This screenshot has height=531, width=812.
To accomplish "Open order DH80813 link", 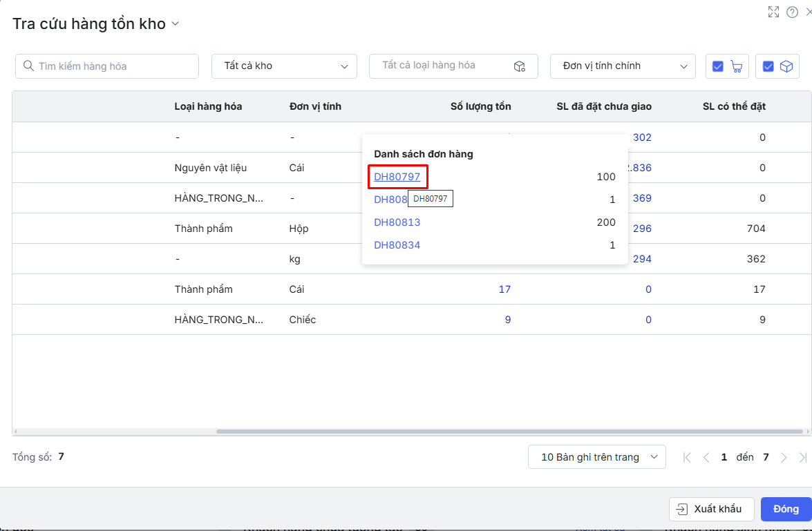I will pyautogui.click(x=397, y=222).
